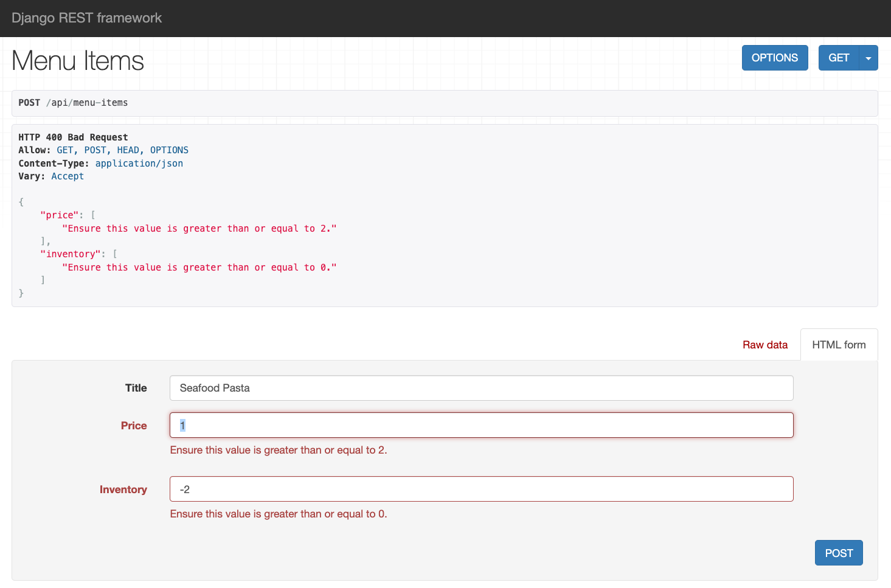Click the OPTIONS link in the Allow header
The width and height of the screenshot is (891, 588).
tap(168, 150)
